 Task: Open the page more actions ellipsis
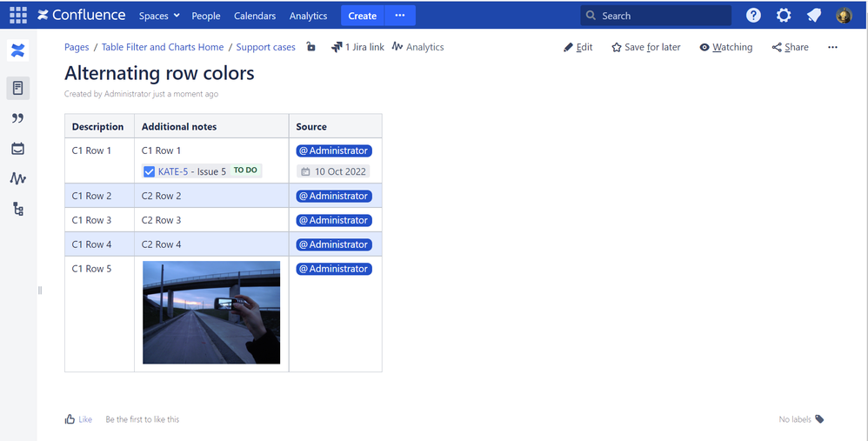coord(832,47)
